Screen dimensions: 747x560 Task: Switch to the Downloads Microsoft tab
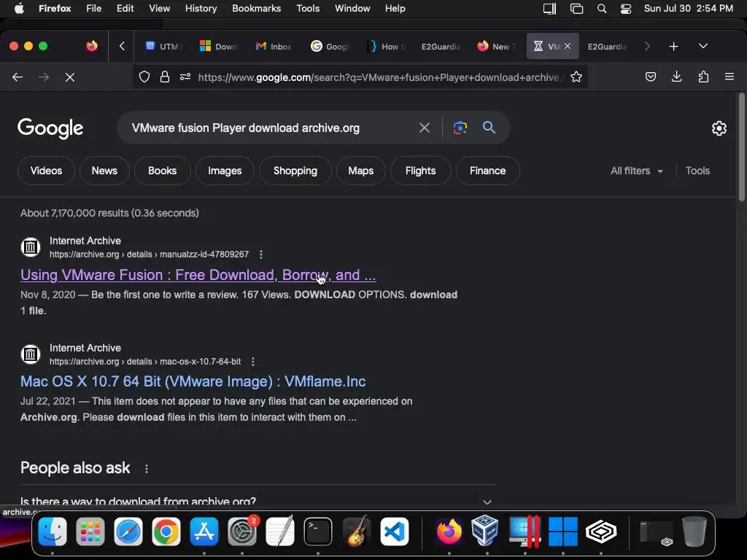click(x=218, y=46)
